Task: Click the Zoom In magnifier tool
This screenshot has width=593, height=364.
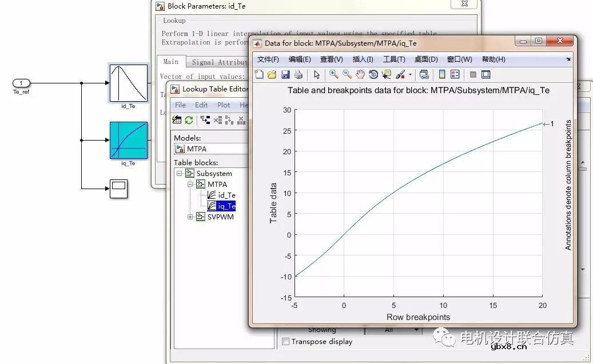Action: [333, 74]
